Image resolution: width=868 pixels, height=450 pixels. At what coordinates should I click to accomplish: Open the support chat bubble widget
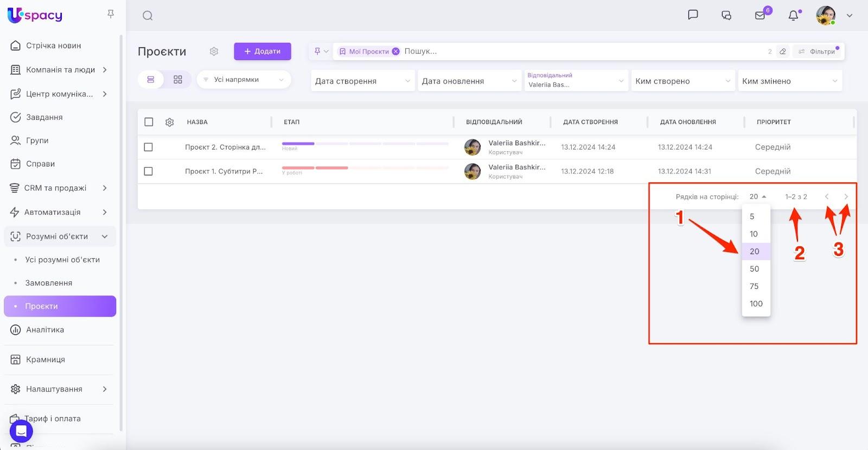coord(21,431)
